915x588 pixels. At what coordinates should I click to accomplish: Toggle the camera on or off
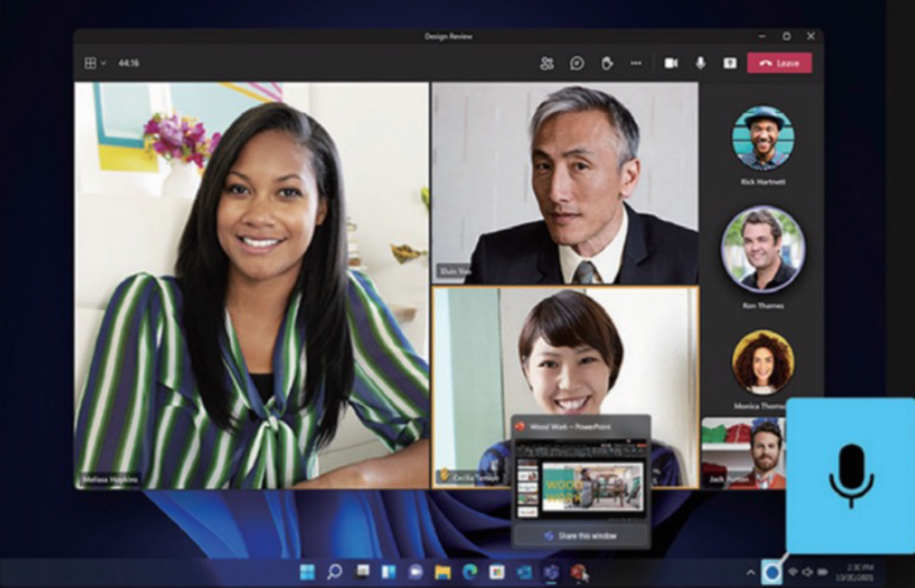[x=671, y=63]
